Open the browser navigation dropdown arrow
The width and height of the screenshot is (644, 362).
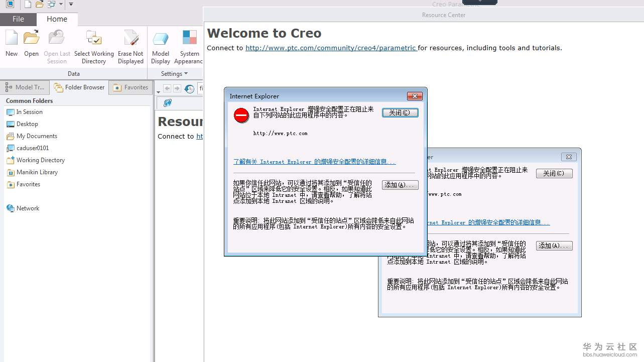coord(158,92)
